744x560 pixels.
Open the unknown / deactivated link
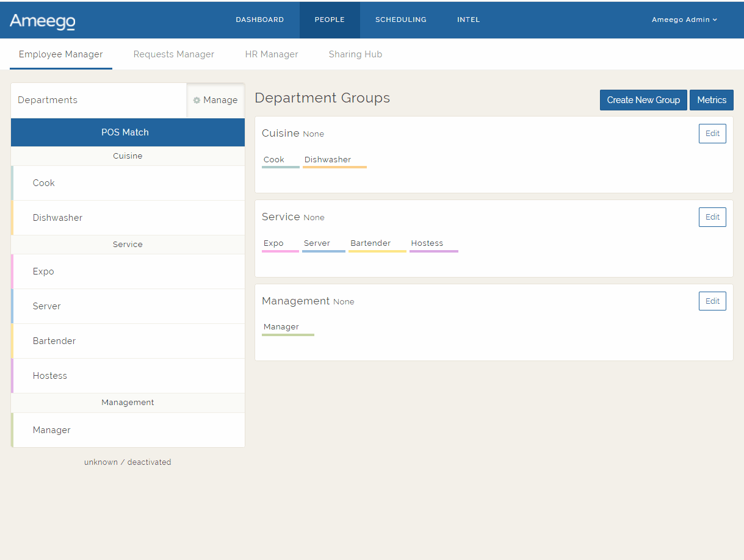(128, 462)
